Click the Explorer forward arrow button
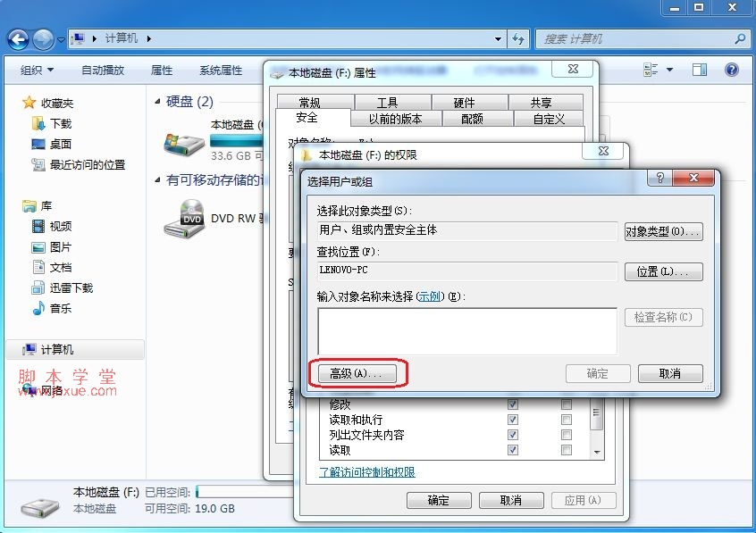This screenshot has height=533, width=756. 43,39
